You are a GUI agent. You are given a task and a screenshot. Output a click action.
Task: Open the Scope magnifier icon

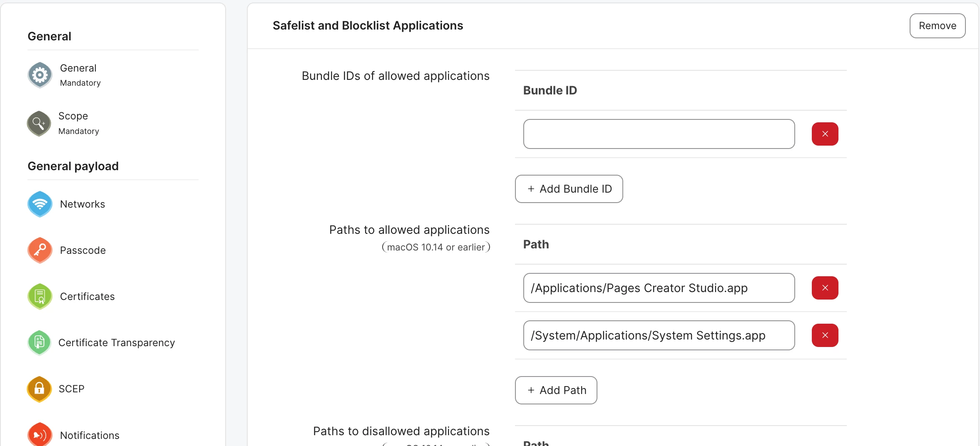39,123
